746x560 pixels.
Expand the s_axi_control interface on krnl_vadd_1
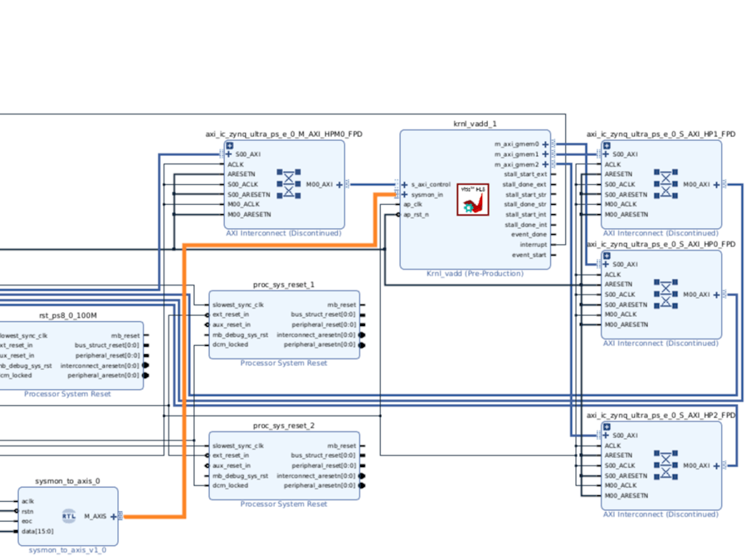pyautogui.click(x=404, y=185)
